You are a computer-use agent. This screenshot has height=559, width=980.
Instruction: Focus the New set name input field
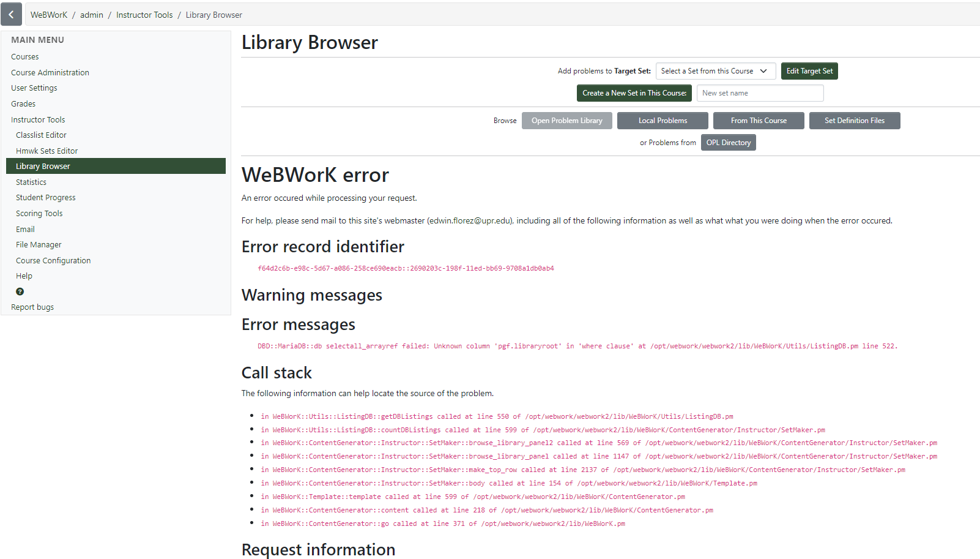pos(760,93)
